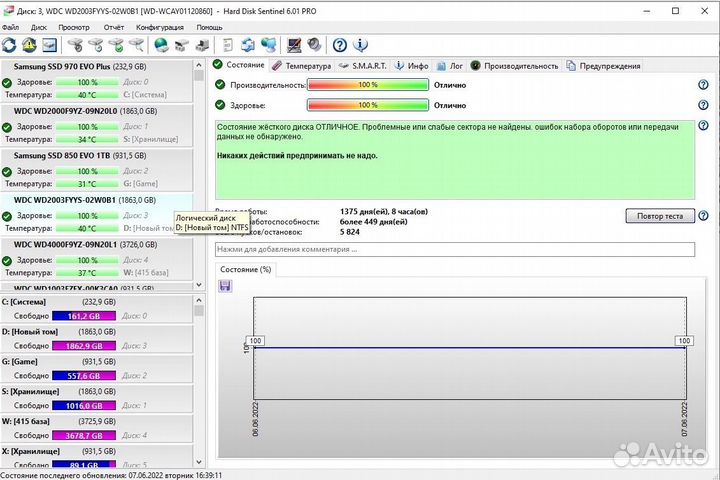
Task: Select the G: [Game] partition
Action: pyautogui.click(x=96, y=369)
